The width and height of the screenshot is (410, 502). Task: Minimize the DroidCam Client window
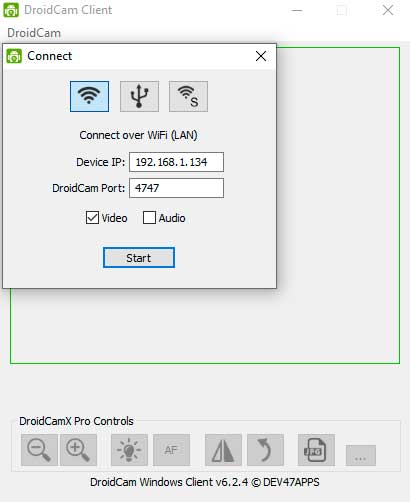coord(297,10)
